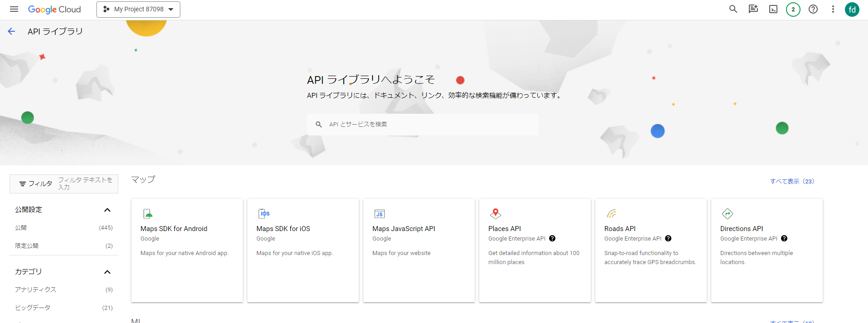Image resolution: width=868 pixels, height=323 pixels.
Task: Focus the フィルタ テキストを入力 filter text input
Action: pos(86,183)
